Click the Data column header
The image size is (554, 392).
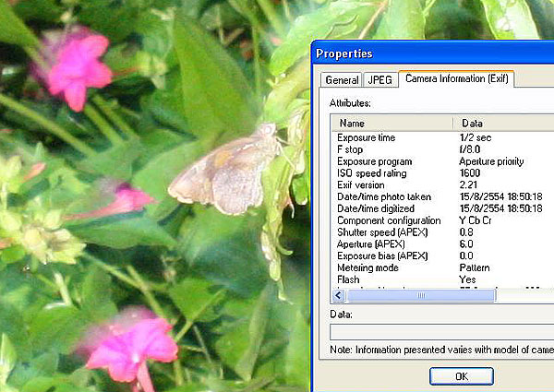[504, 124]
